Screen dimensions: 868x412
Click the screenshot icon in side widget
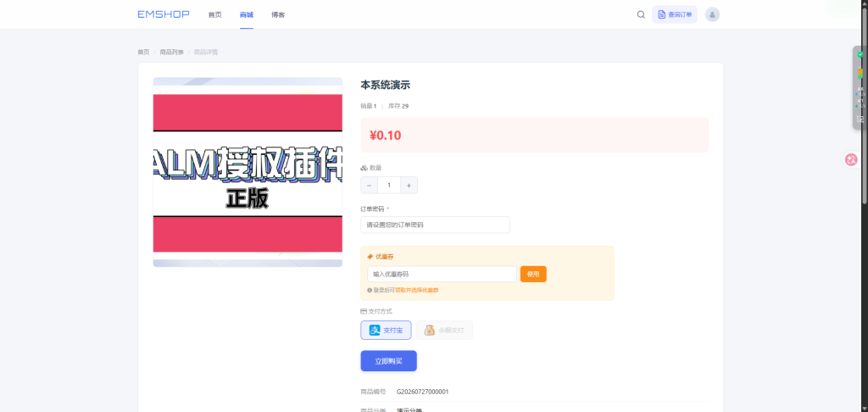click(860, 119)
